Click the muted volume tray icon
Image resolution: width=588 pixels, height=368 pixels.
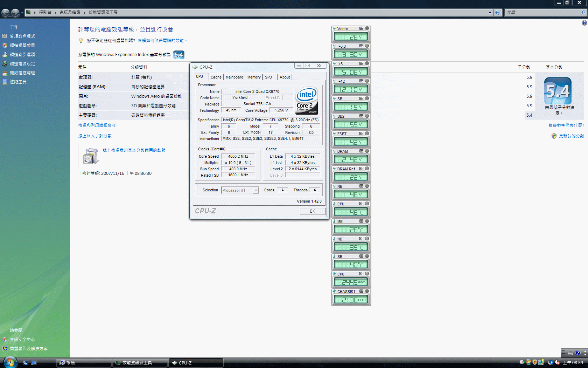coord(558,362)
